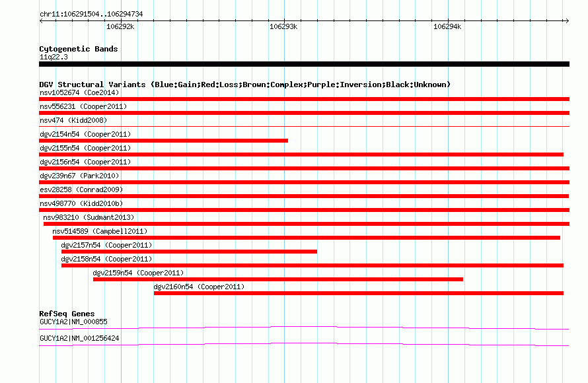Open variant nsv514589 (Campbell2011) label
This screenshot has width=588, height=383.
coord(100,231)
